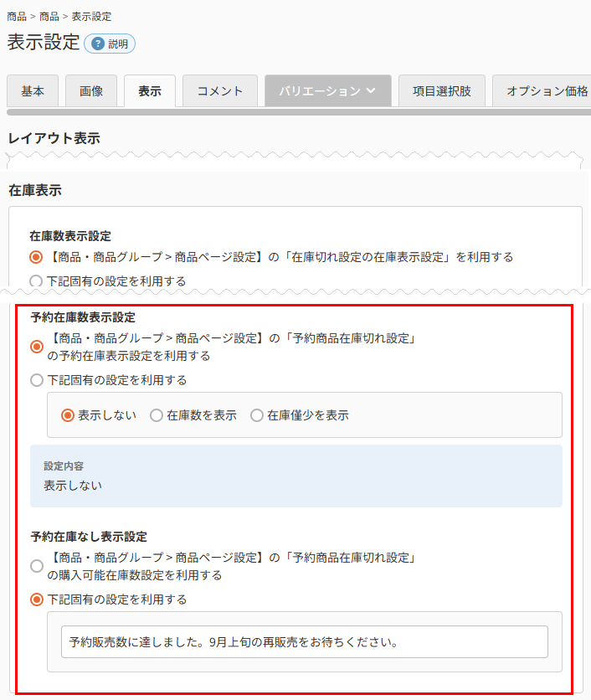Click the 設定内容 summary box

[x=296, y=476]
